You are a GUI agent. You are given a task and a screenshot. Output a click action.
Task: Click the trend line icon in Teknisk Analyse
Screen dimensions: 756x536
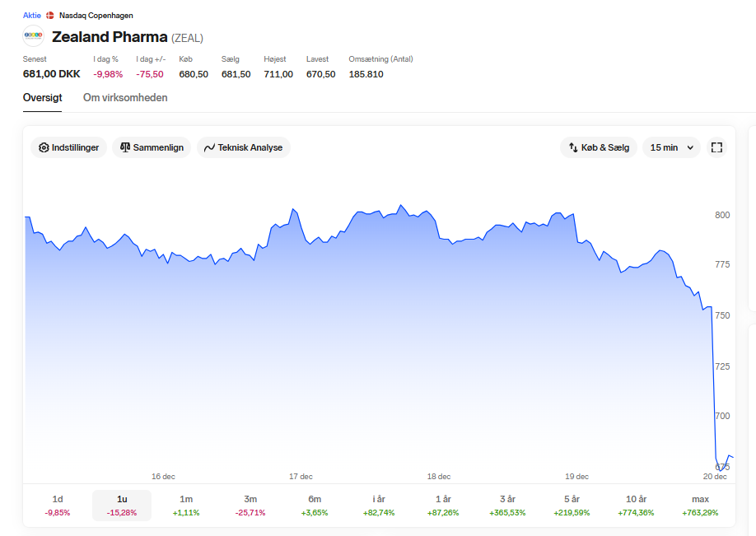(x=209, y=147)
